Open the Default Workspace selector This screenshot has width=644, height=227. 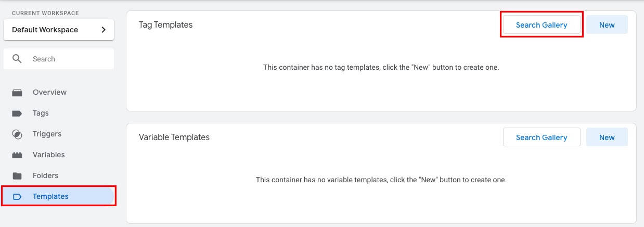pos(59,30)
